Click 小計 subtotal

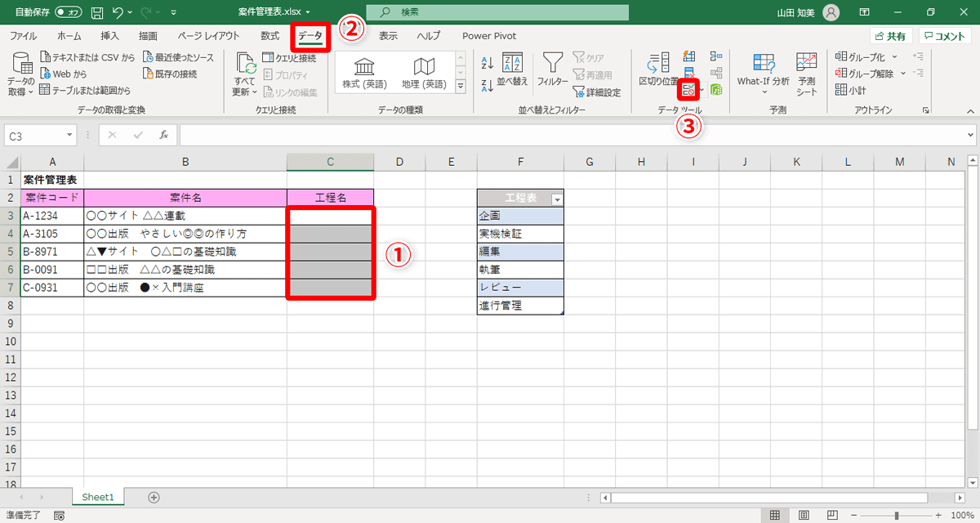tap(851, 90)
